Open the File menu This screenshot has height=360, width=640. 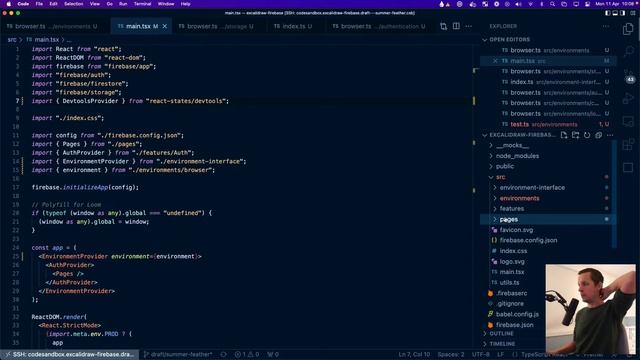click(x=39, y=4)
